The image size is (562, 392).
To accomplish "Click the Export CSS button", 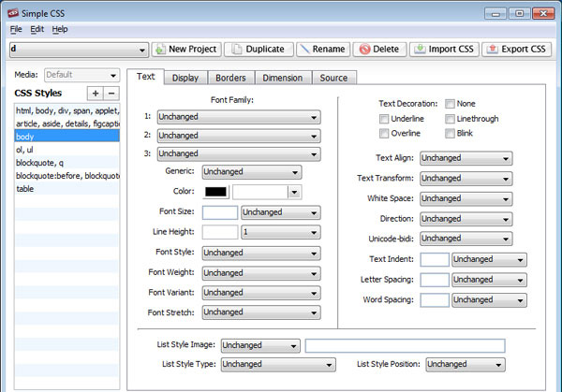I will tap(517, 49).
